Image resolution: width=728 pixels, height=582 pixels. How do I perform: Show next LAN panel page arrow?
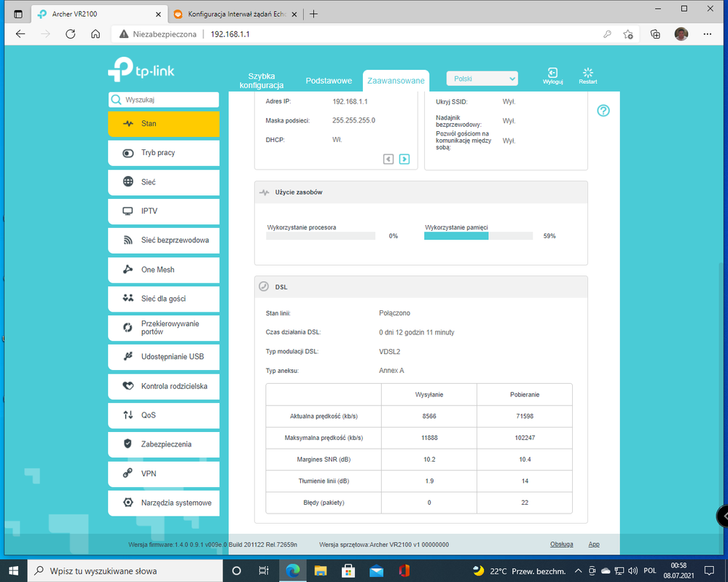pos(404,159)
